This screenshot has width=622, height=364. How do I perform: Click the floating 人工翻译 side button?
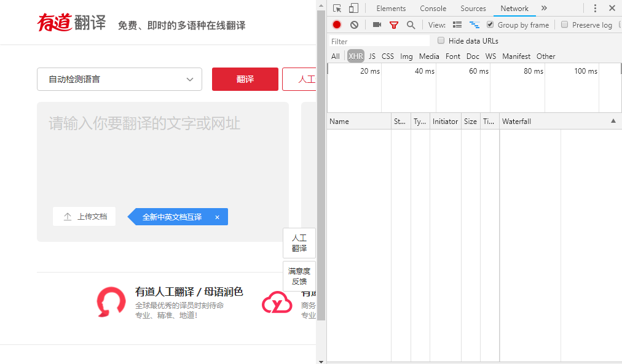click(299, 243)
